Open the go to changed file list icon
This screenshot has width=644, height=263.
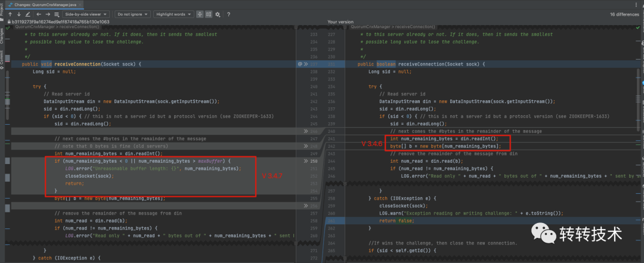pos(57,14)
